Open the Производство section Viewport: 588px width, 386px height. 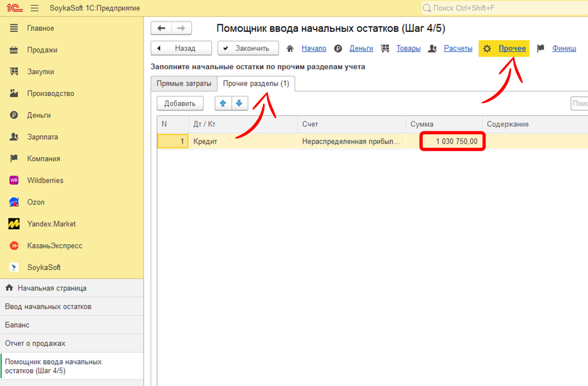pyautogui.click(x=51, y=93)
